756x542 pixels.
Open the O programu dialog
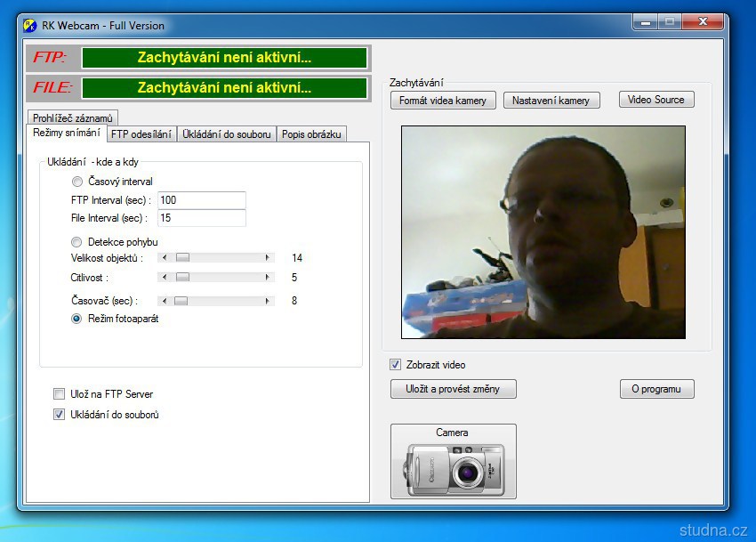pos(656,389)
